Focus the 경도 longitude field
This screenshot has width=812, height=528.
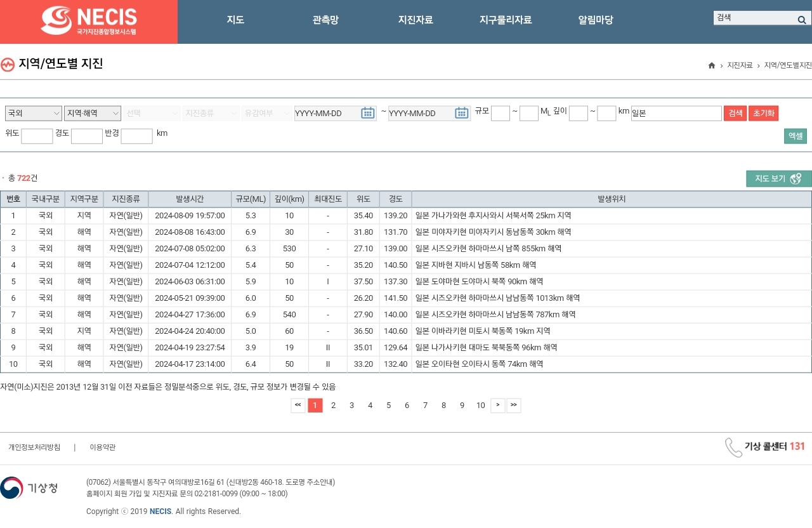point(87,136)
